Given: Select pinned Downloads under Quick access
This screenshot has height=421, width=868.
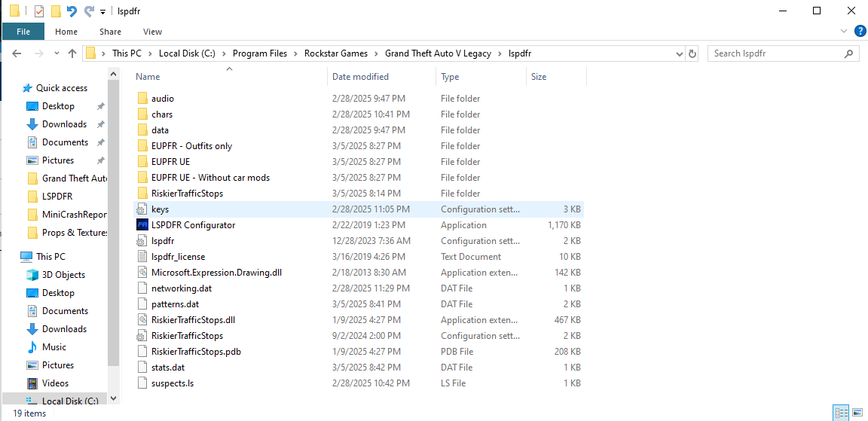Looking at the screenshot, I should pyautogui.click(x=64, y=124).
